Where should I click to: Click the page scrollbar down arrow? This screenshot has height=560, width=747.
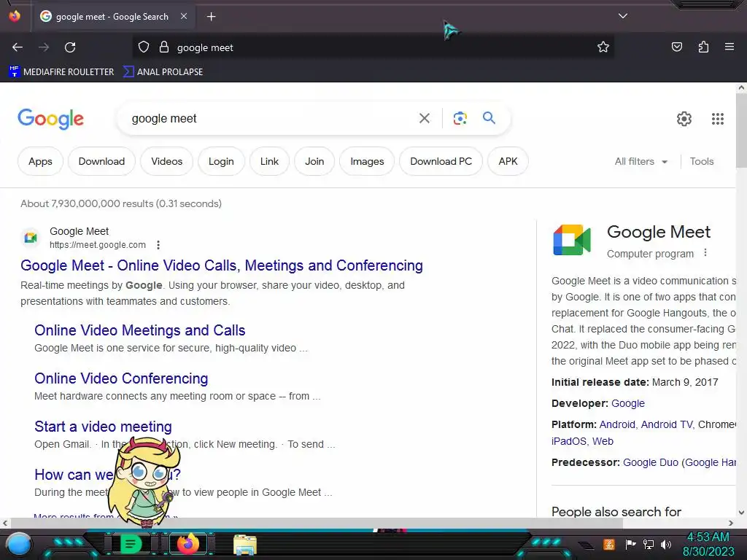tap(741, 513)
